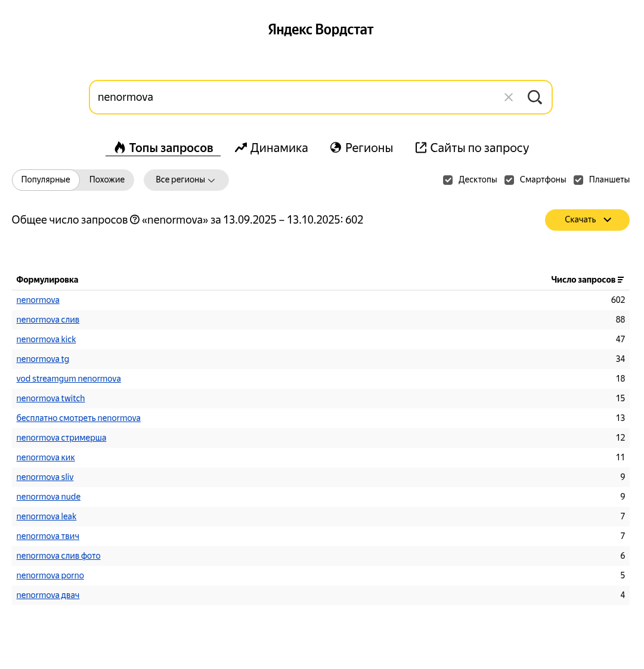Uncheck the Десктопы checkbox

pos(448,180)
